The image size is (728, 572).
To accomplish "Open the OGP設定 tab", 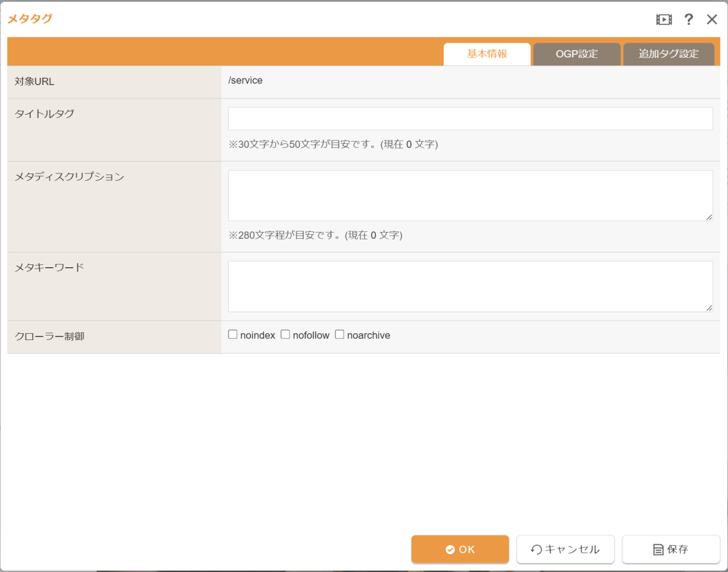I will [x=577, y=54].
